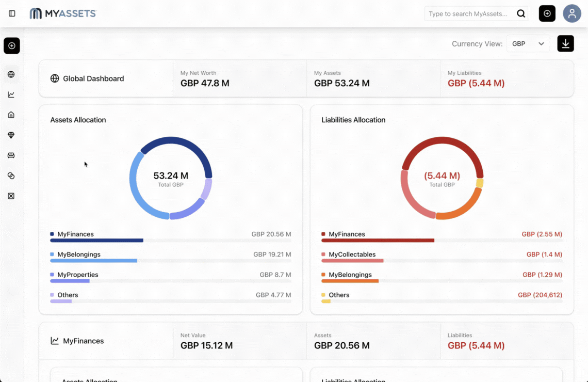588x382 pixels.
Task: Open MyFinances chart icon in sidebar
Action: (x=11, y=94)
